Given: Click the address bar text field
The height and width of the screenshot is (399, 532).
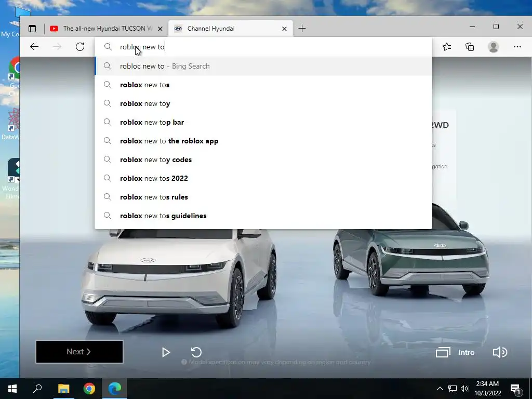Looking at the screenshot, I should pyautogui.click(x=263, y=47).
